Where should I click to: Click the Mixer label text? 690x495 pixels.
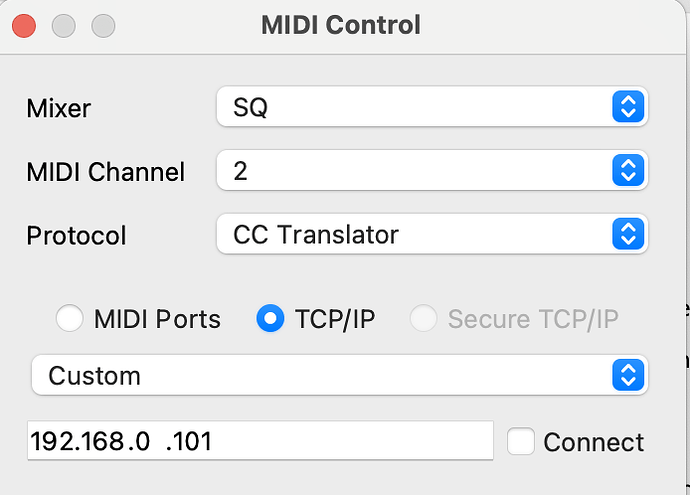click(x=59, y=108)
